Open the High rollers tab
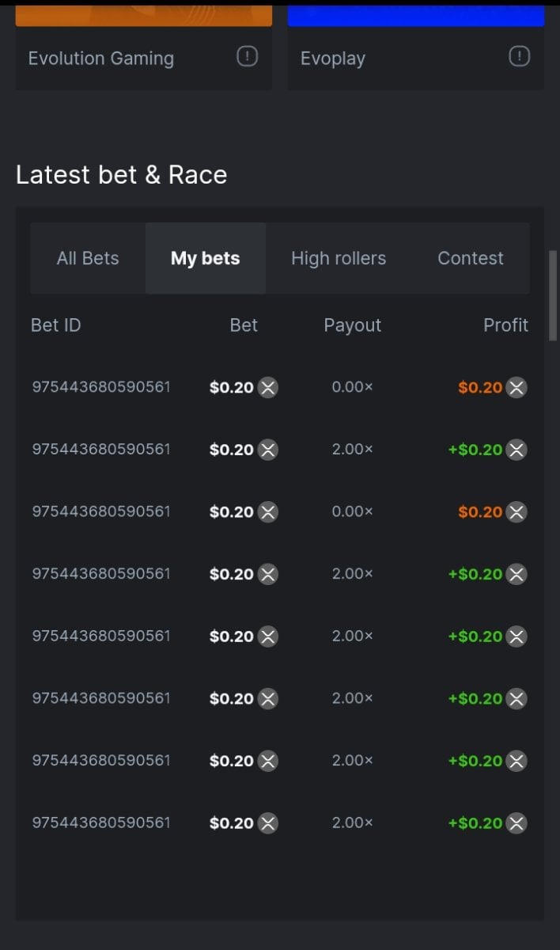Image resolution: width=560 pixels, height=950 pixels. click(x=339, y=258)
